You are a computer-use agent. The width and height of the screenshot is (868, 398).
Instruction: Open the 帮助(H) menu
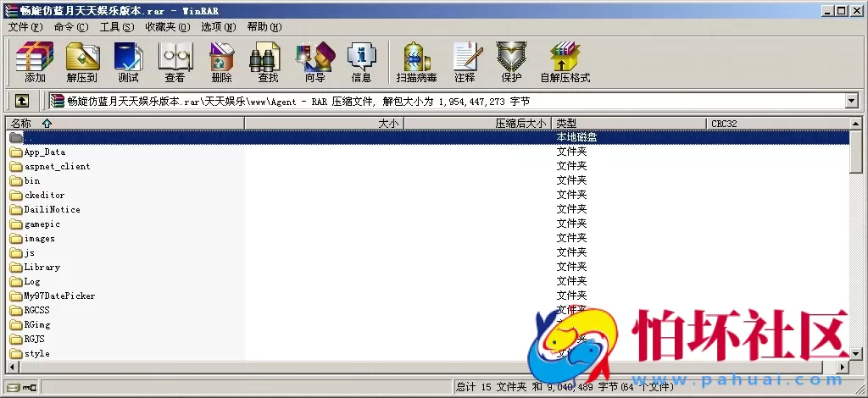pos(264,27)
